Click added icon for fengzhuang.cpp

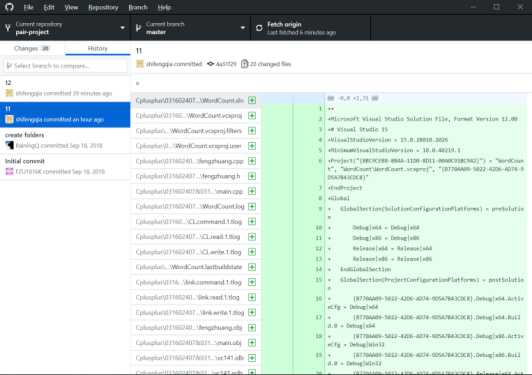click(252, 161)
